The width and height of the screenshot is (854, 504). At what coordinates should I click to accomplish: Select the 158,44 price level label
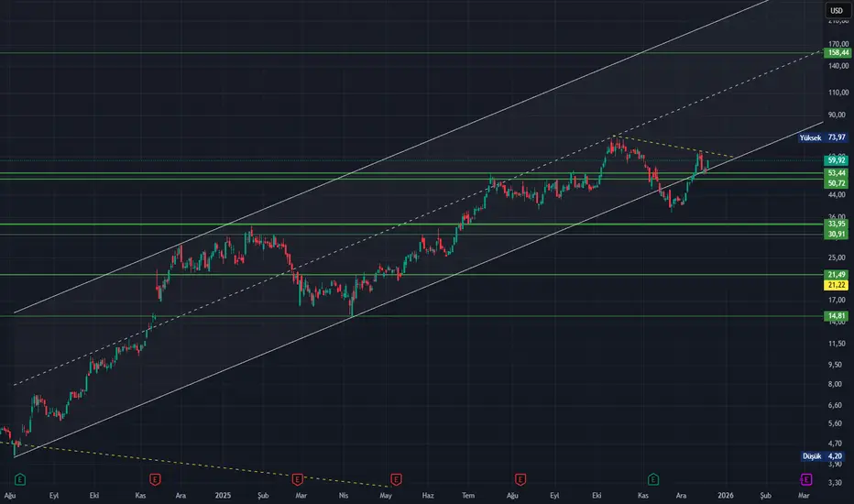coord(836,53)
